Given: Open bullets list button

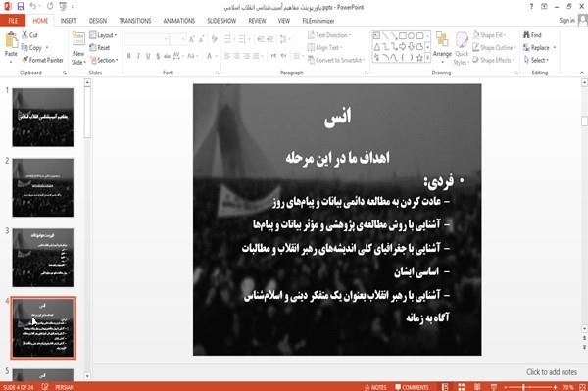Looking at the screenshot, I should point(228,39).
